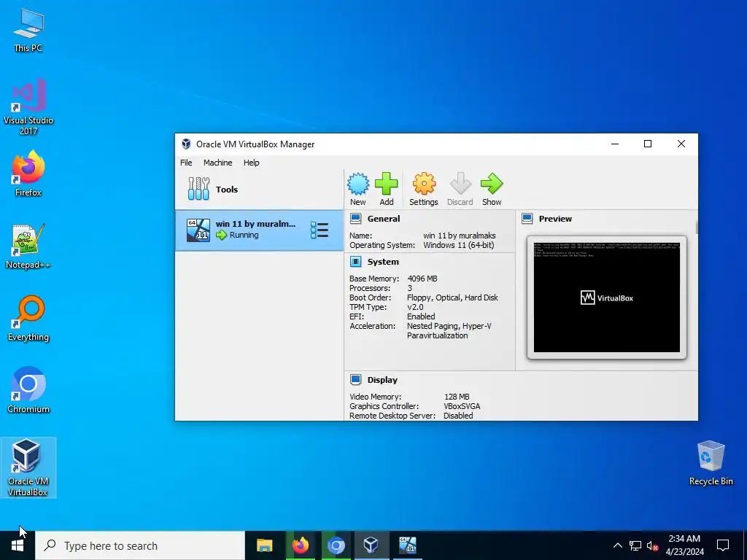Open the taskbar clock showing 2:34 AM

(x=684, y=545)
